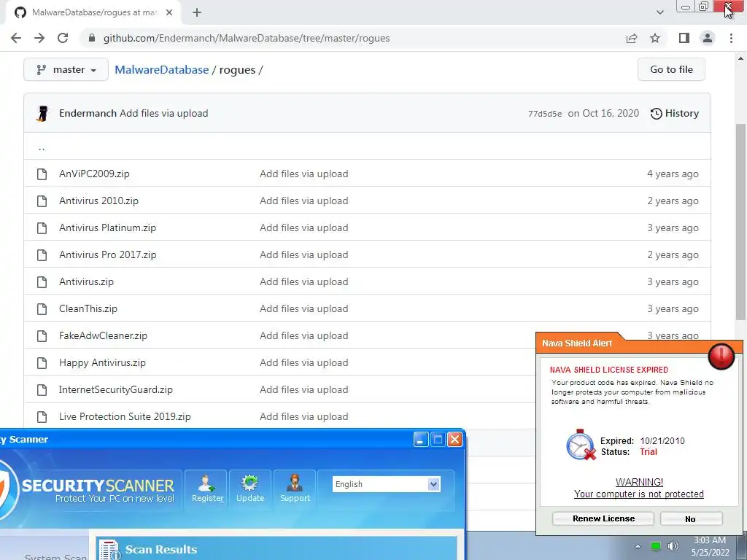Open commit message in FakeAdwCleaner.zip row

[304, 335]
